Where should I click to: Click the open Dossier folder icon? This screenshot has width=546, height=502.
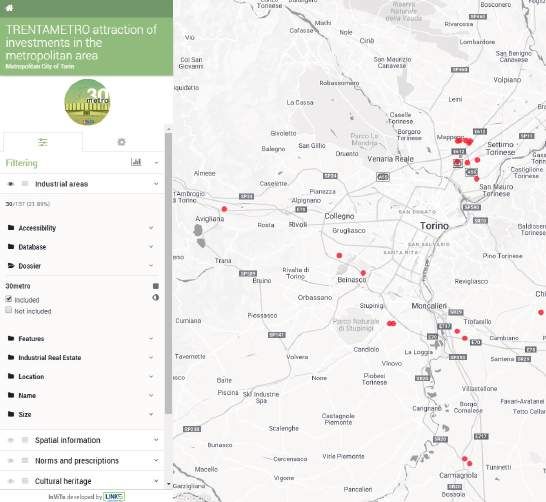[x=11, y=266]
